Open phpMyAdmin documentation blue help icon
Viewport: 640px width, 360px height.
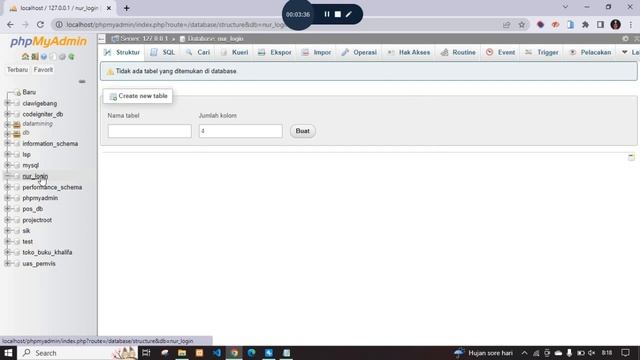point(44,57)
